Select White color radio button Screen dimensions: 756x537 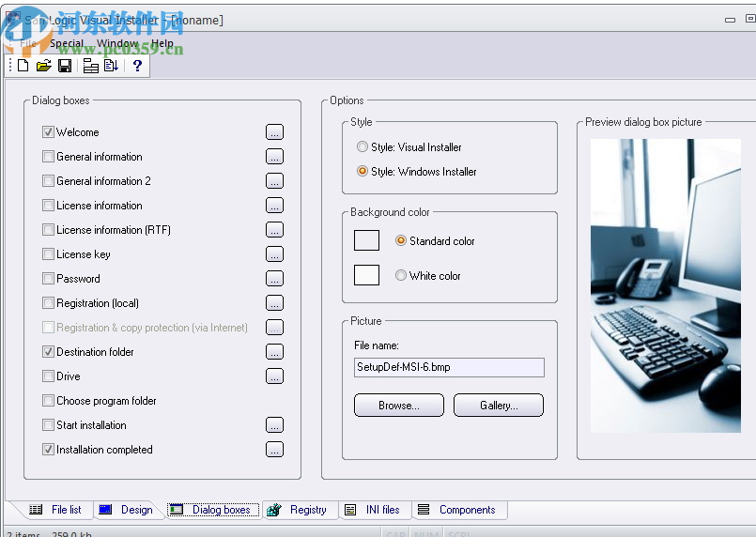[x=401, y=275]
